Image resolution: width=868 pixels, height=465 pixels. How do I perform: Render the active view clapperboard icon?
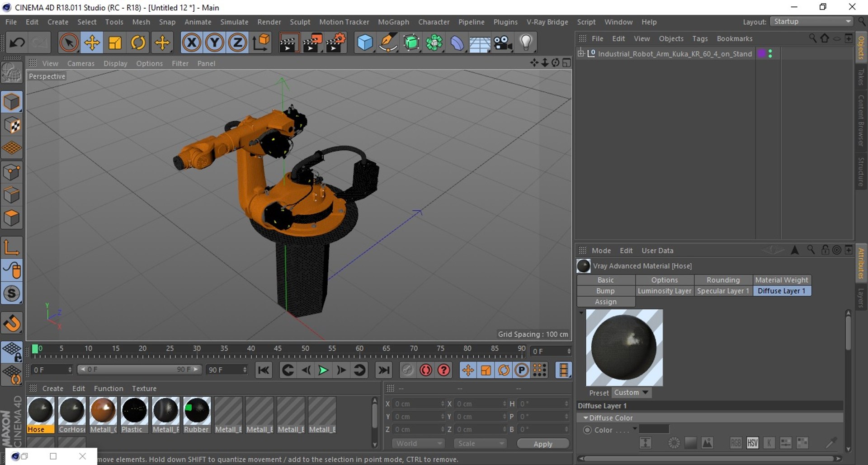[288, 43]
